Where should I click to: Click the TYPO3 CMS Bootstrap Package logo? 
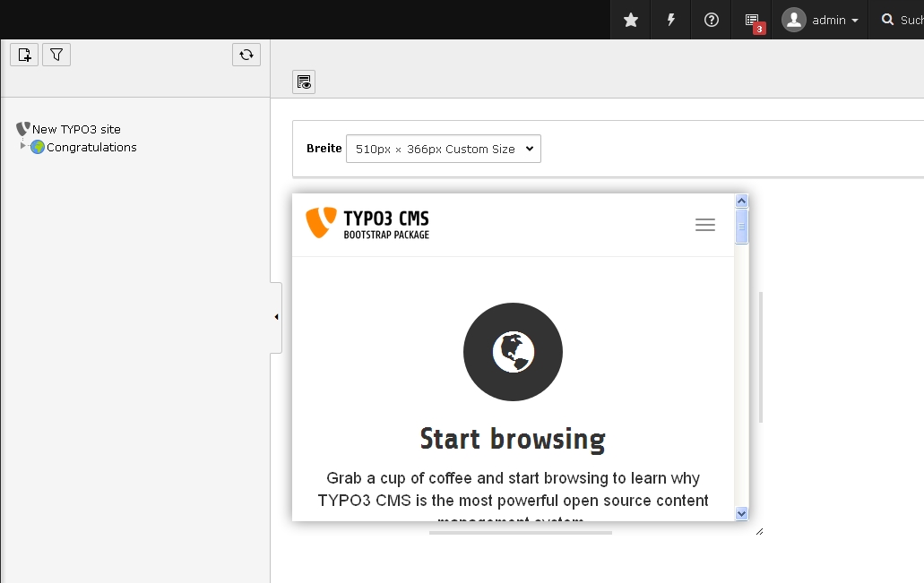click(367, 223)
